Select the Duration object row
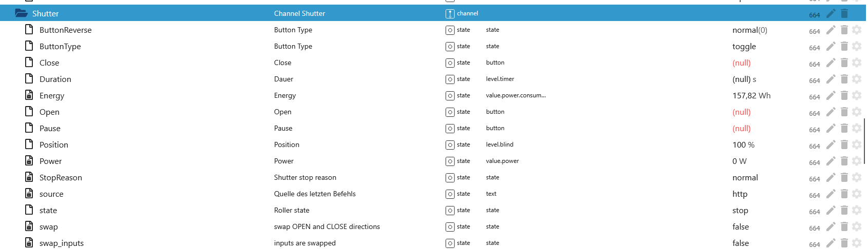This screenshot has width=868, height=249. coord(55,79)
